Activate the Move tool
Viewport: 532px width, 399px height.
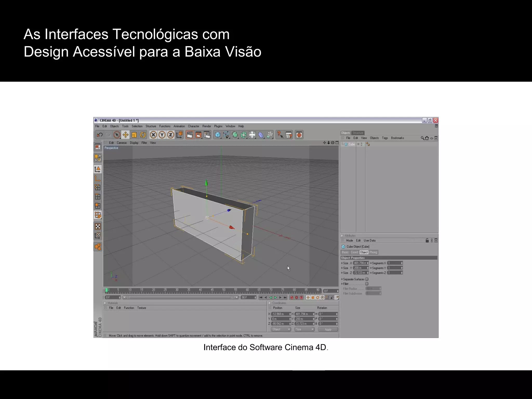point(125,135)
